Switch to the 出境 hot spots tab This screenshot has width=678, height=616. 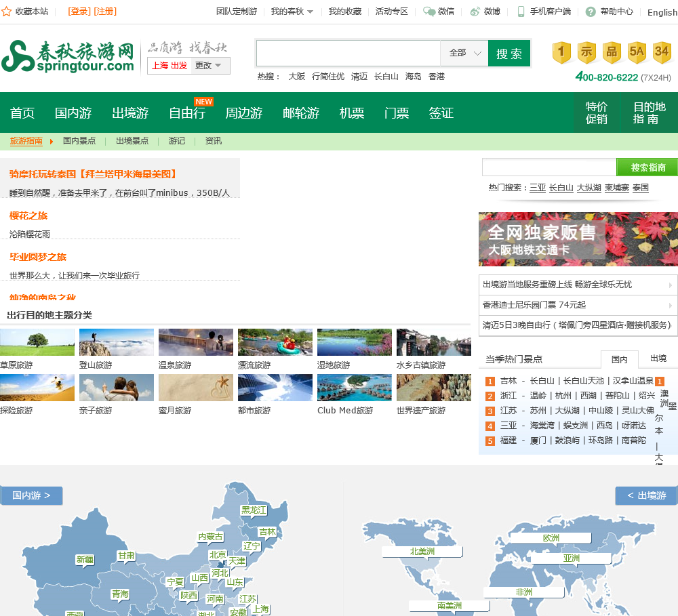[658, 358]
